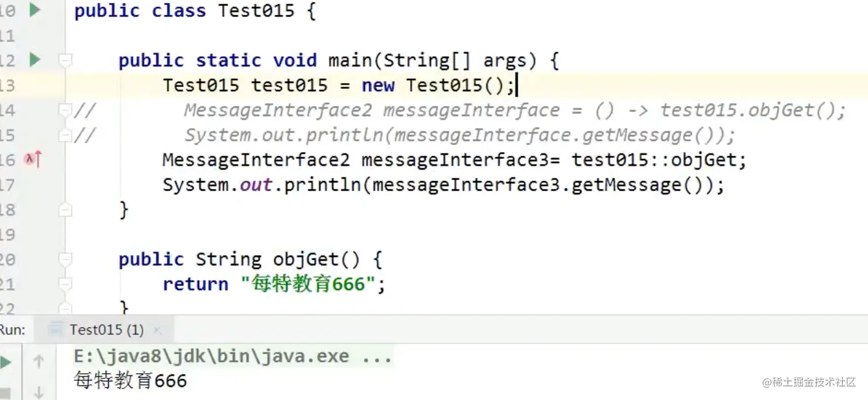Run the main method via gutter arrow
Image resolution: width=868 pixels, height=400 pixels.
click(x=35, y=59)
